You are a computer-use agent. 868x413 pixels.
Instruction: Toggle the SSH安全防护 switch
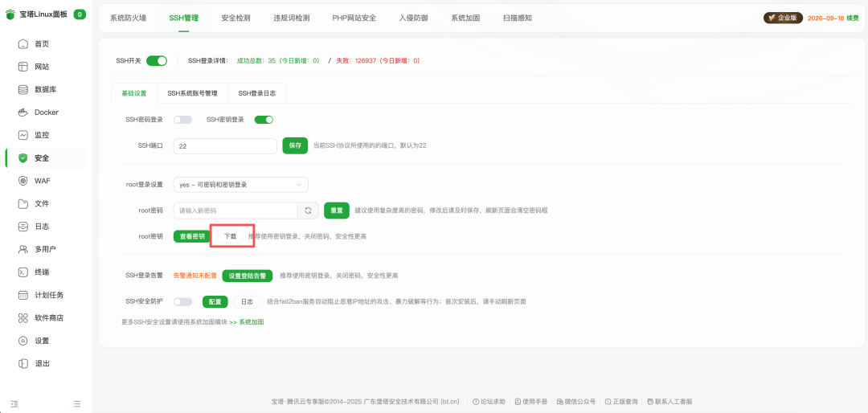[x=183, y=302]
